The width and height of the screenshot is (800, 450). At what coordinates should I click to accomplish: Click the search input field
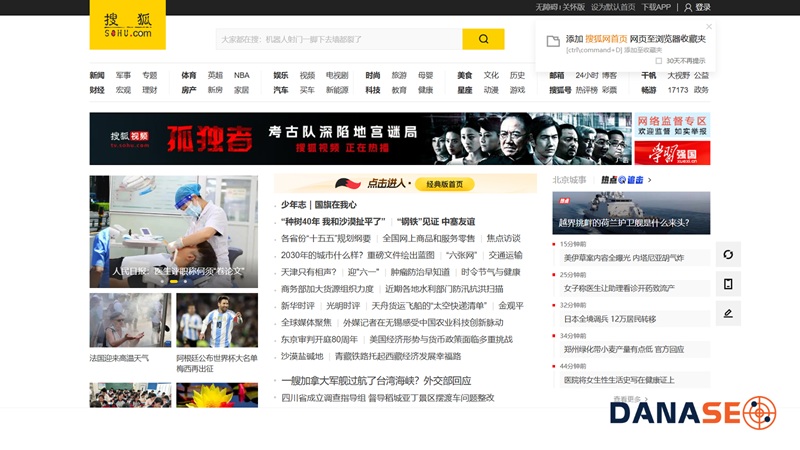339,39
